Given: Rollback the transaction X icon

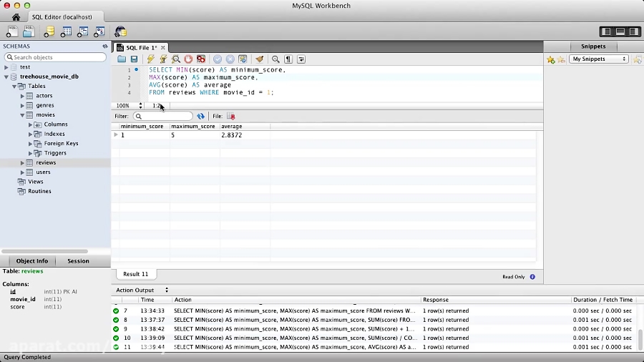Looking at the screenshot, I should point(230,59).
